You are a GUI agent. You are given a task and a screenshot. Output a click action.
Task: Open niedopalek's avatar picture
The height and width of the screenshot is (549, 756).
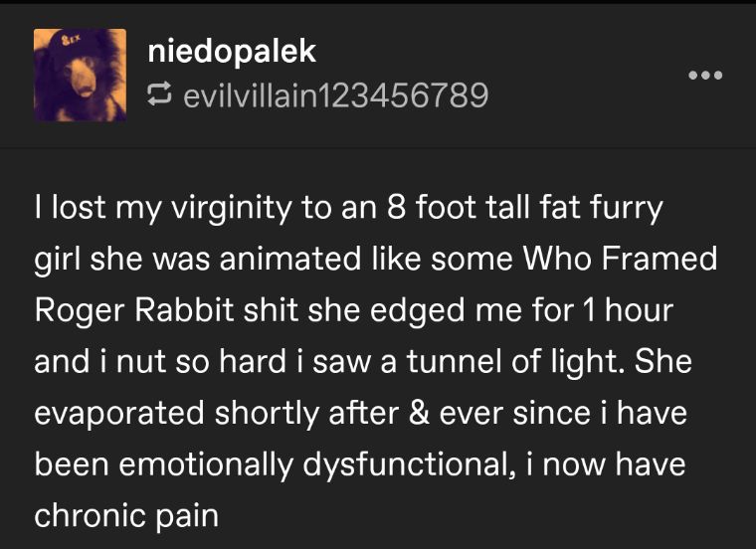[80, 75]
